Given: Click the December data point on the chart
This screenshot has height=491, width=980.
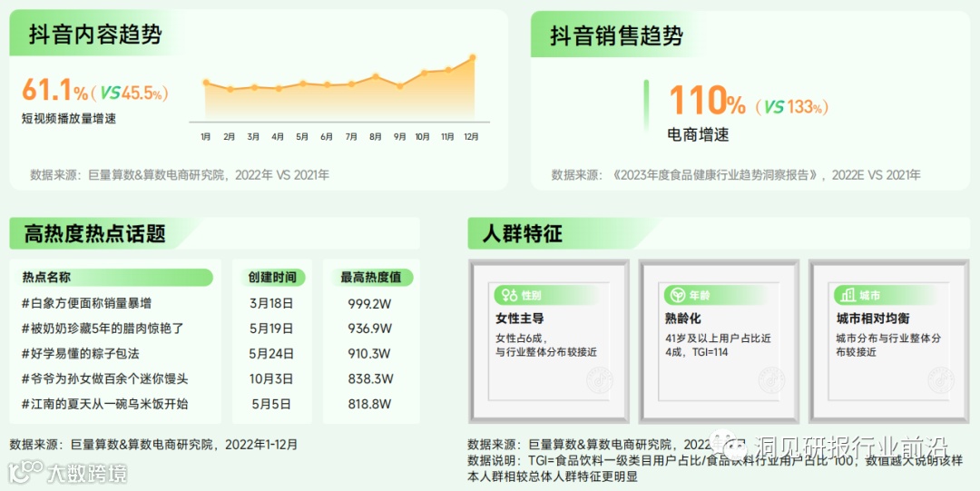Looking at the screenshot, I should click(473, 57).
